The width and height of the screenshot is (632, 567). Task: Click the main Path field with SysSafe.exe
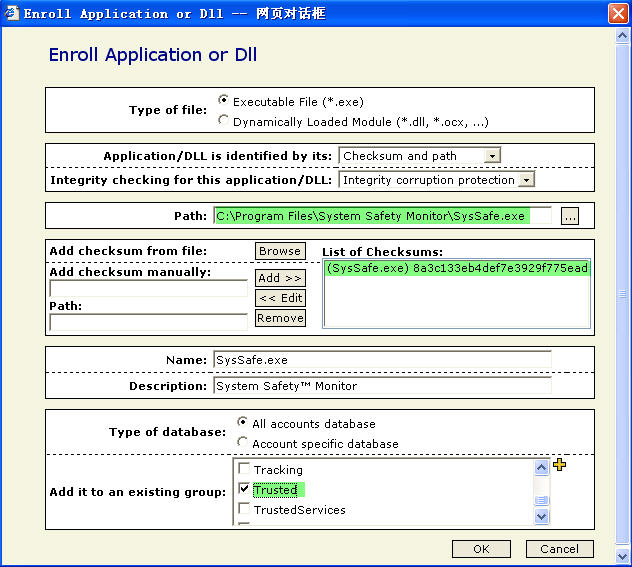pos(382,216)
